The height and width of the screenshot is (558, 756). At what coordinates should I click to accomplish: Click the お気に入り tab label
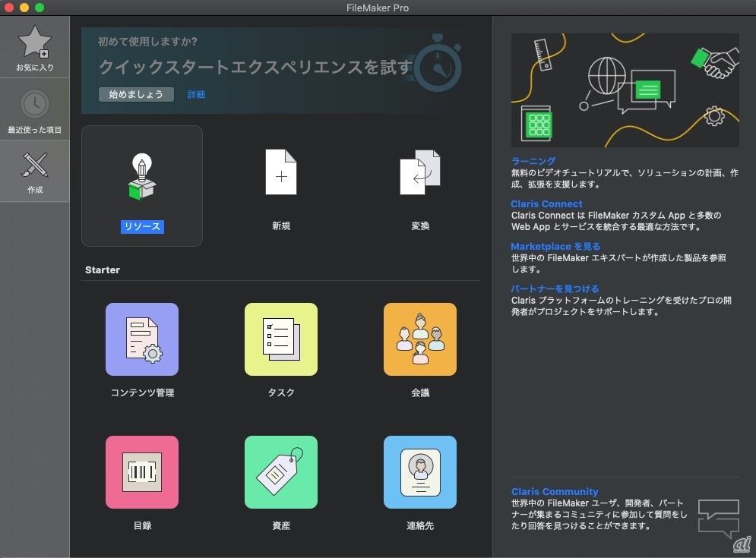coord(35,68)
